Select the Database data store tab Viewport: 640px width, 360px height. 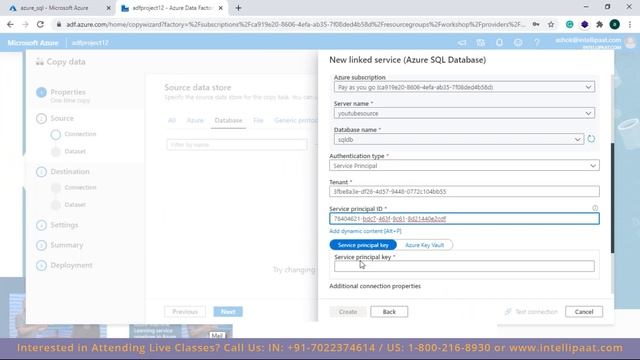coord(228,120)
